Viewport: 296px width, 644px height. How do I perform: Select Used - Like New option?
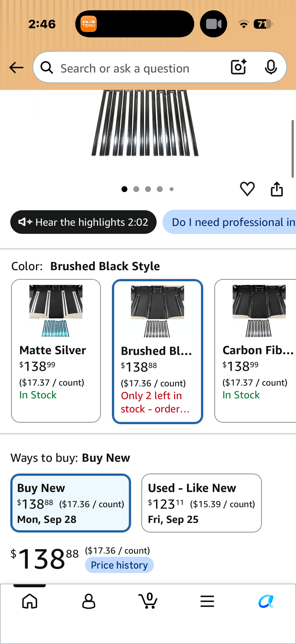201,503
